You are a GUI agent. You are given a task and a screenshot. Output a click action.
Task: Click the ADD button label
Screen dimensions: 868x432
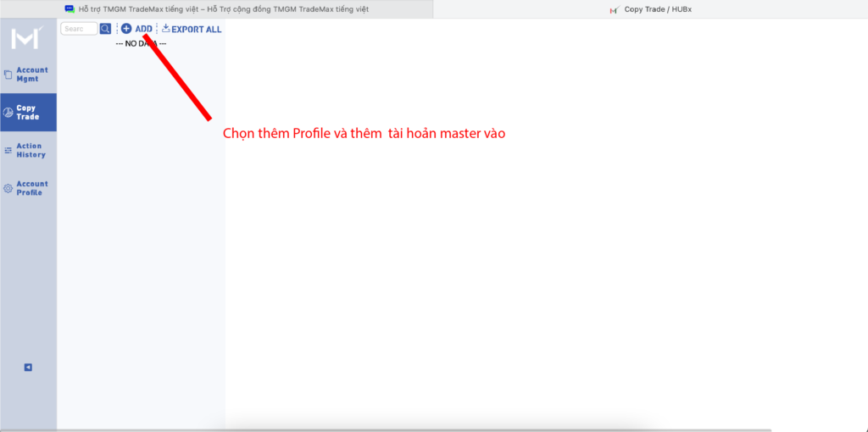pyautogui.click(x=143, y=29)
